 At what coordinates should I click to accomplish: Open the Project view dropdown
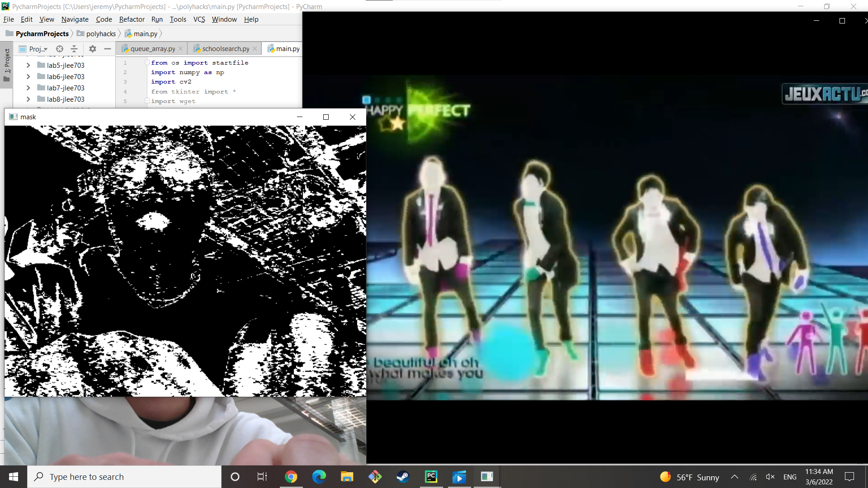click(x=38, y=49)
